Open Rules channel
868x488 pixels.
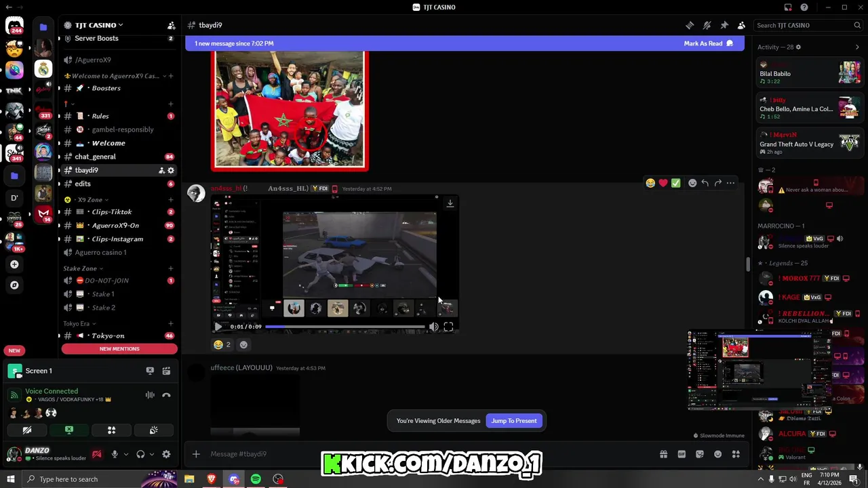point(119,116)
